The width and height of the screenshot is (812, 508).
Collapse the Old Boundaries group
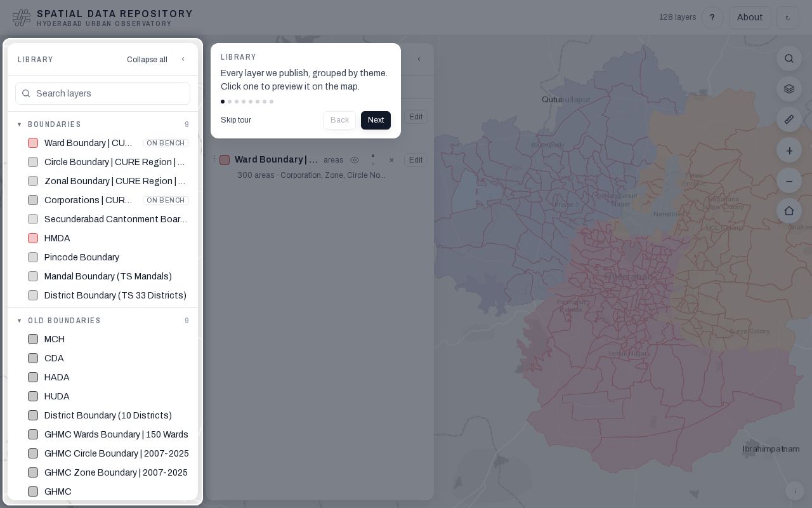tap(103, 321)
